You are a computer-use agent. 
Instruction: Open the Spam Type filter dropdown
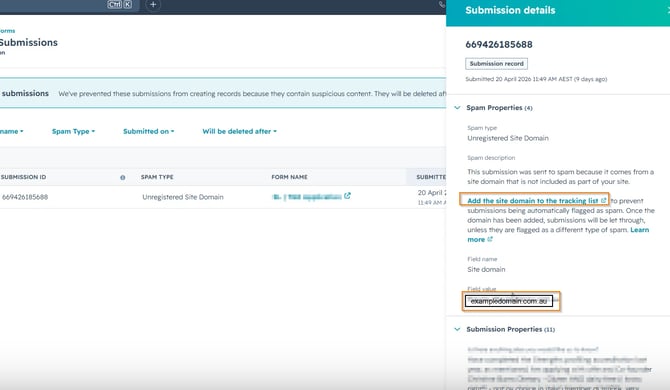coord(73,131)
